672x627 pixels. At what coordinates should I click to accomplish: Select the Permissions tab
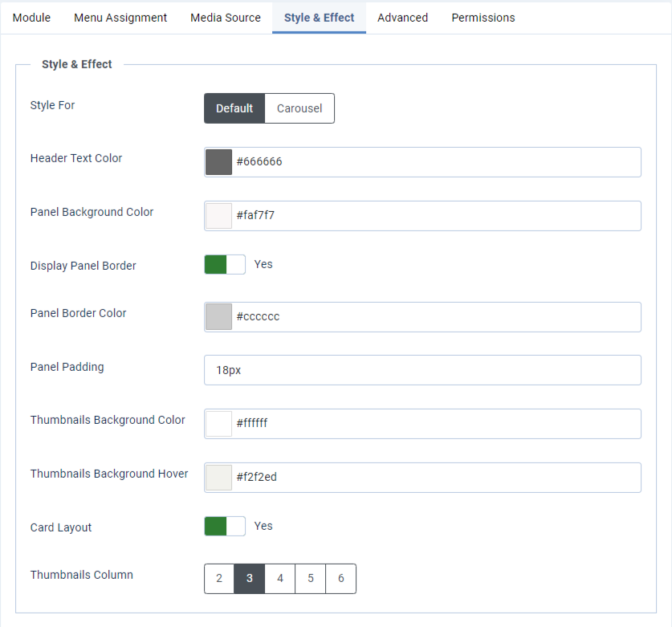tap(483, 18)
